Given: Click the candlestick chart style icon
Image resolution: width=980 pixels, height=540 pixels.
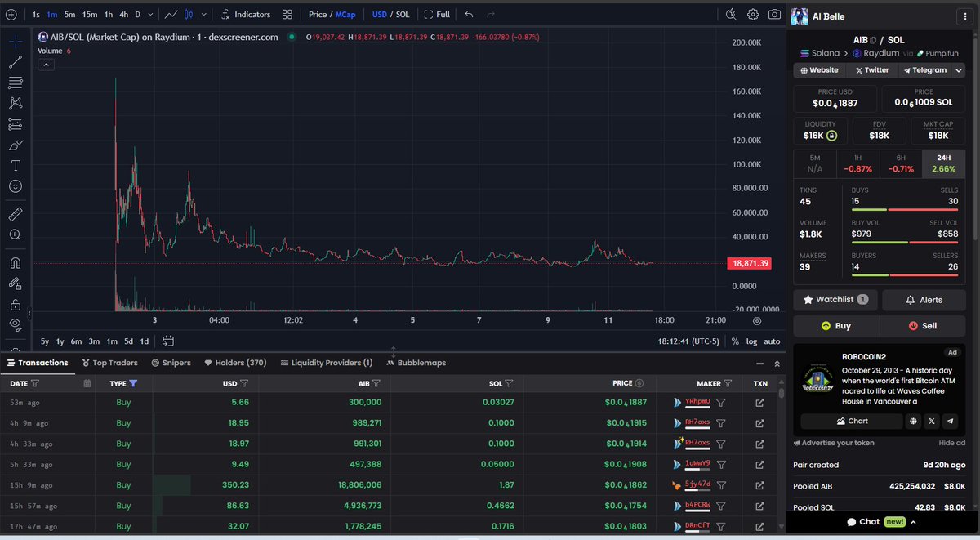Looking at the screenshot, I should (x=189, y=15).
